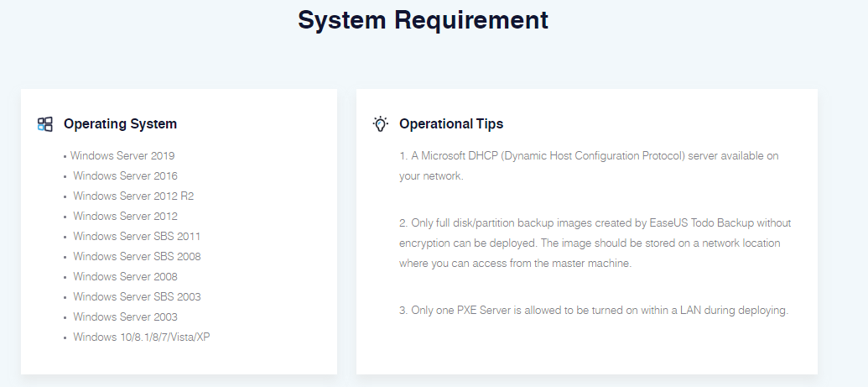Click the Windows Server 2012 R2 entry

[133, 196]
